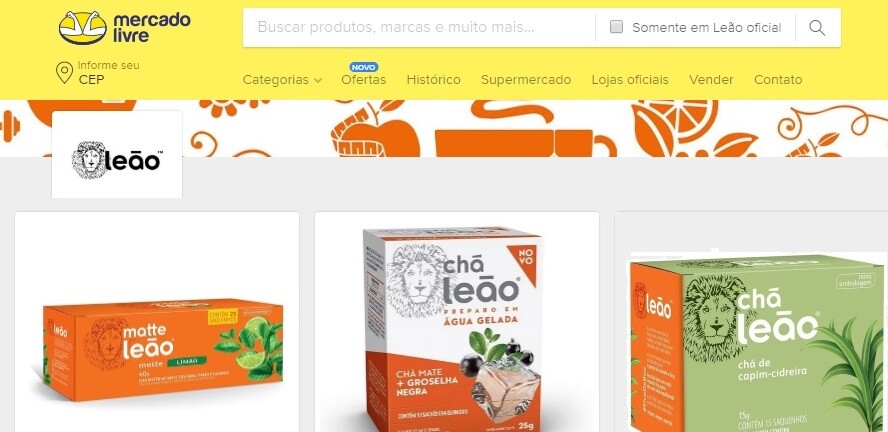The width and height of the screenshot is (888, 432).
Task: Click the search magnifier icon
Action: pyautogui.click(x=817, y=28)
